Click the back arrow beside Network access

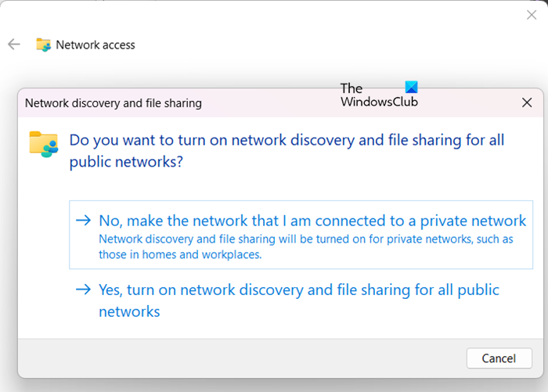[13, 45]
